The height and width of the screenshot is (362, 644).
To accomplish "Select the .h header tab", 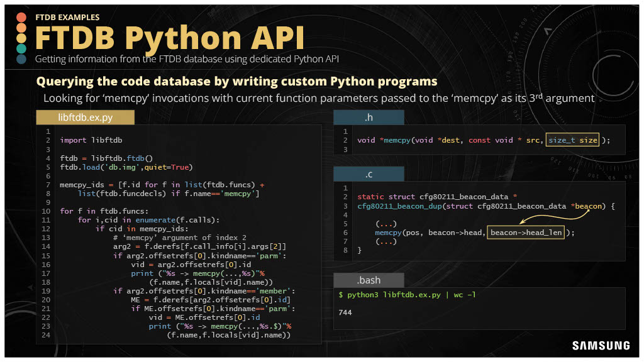I will pos(369,118).
